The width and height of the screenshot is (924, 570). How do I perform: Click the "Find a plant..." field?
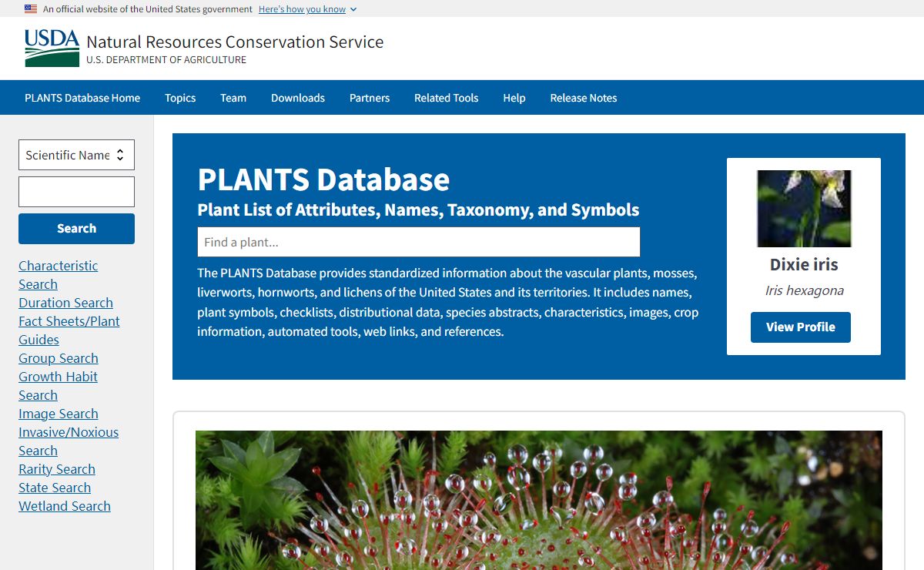click(x=419, y=242)
